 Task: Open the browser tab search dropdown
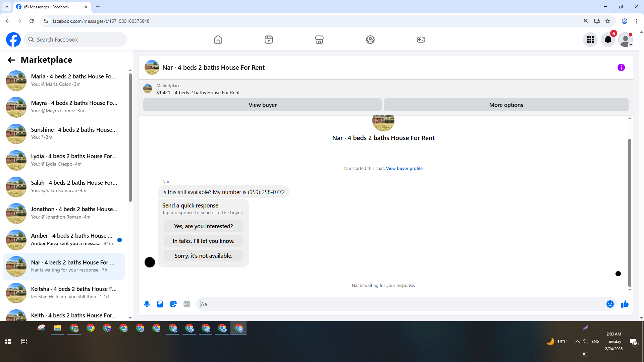click(x=7, y=7)
